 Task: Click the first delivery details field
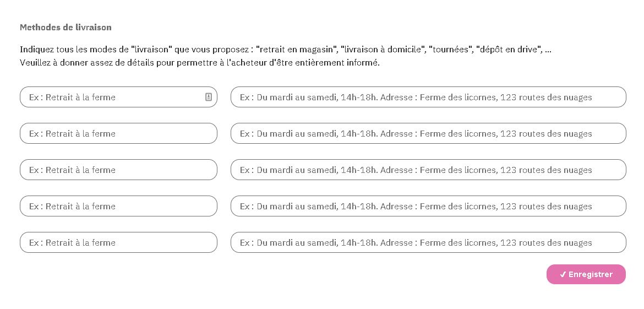pos(428,97)
